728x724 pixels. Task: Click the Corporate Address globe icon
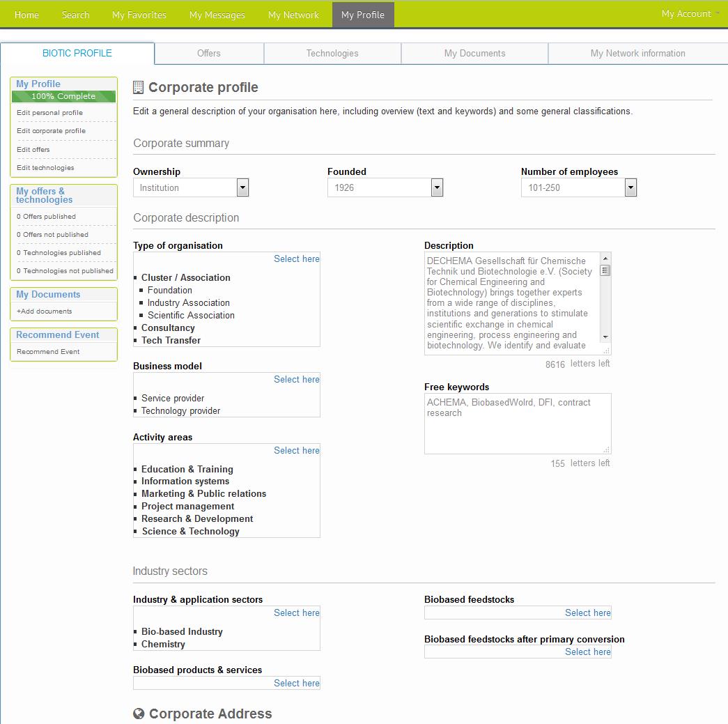tap(139, 714)
